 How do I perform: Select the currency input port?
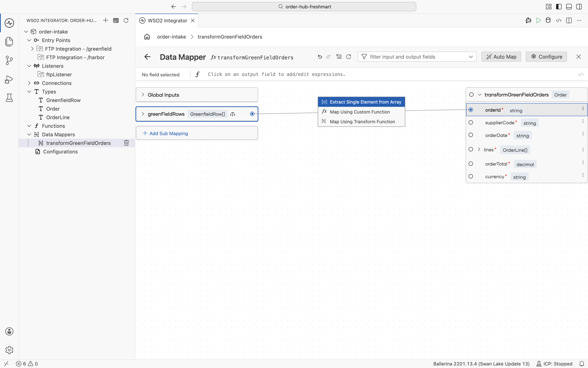coord(471,176)
